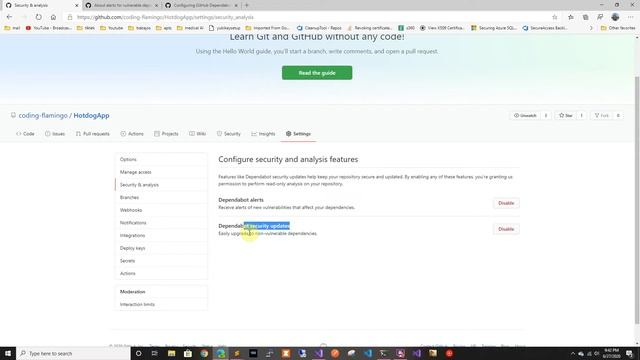Open the CleanupTool - Repos bookmark
Screen dimensions: 640x360
pyautogui.click(x=319, y=28)
